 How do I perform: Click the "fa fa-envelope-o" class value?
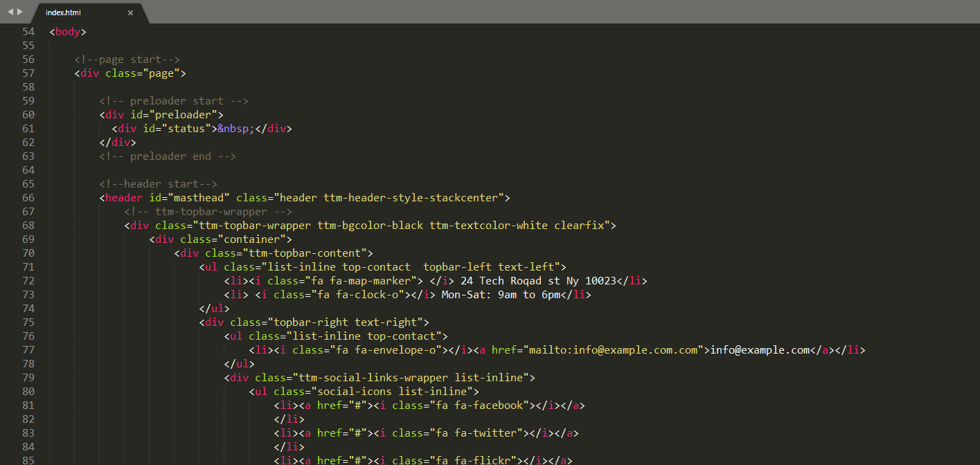coord(389,350)
